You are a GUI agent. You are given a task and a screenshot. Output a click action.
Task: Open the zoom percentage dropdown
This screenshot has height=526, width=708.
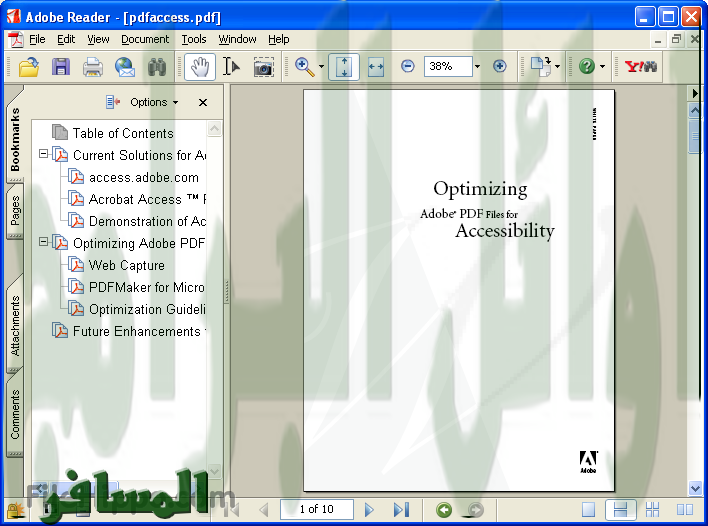(477, 67)
